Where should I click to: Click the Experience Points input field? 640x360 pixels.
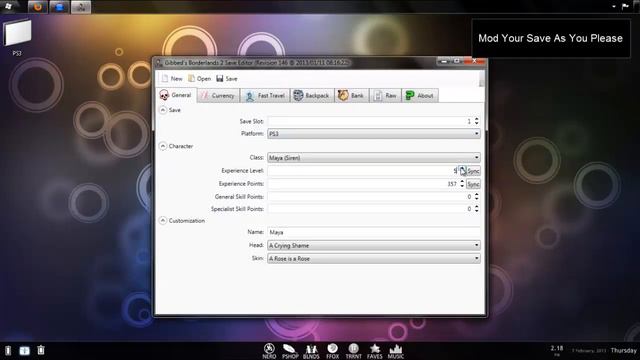click(x=363, y=184)
